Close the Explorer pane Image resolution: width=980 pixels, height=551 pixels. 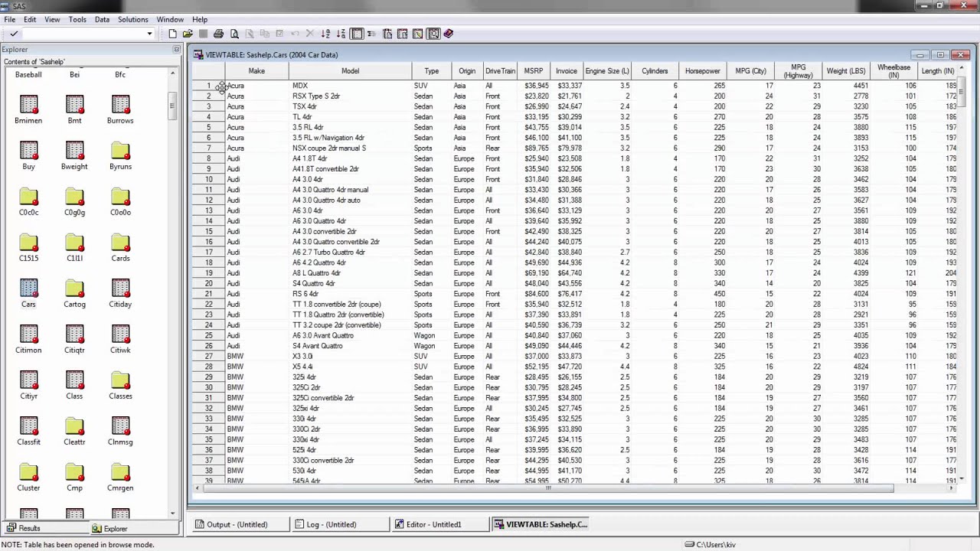pos(177,50)
